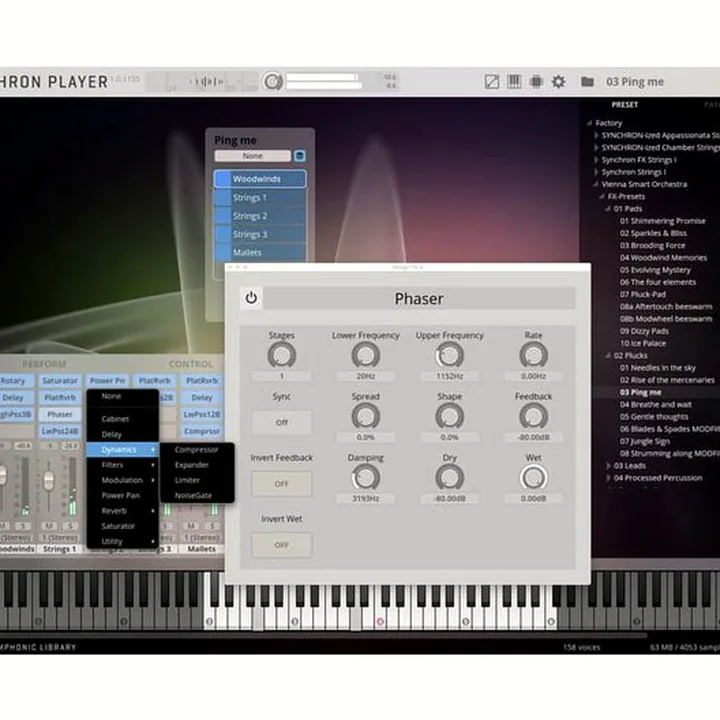720x720 pixels.
Task: Mute the Mallets channel
Action: tap(191, 526)
